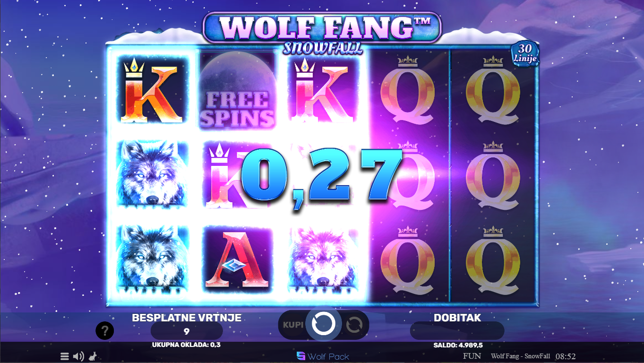Toggle the rabbit quick-spin icon
This screenshot has width=644, height=363.
click(x=94, y=356)
